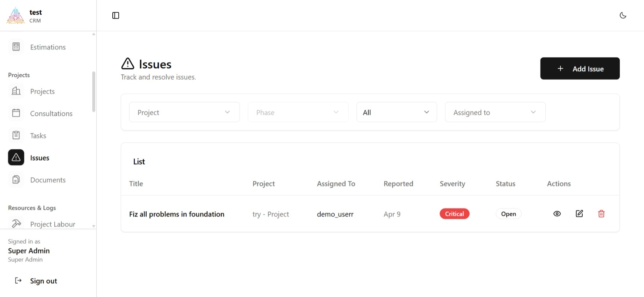This screenshot has width=644, height=297.
Task: Open the Phase filter dropdown
Action: (x=298, y=112)
